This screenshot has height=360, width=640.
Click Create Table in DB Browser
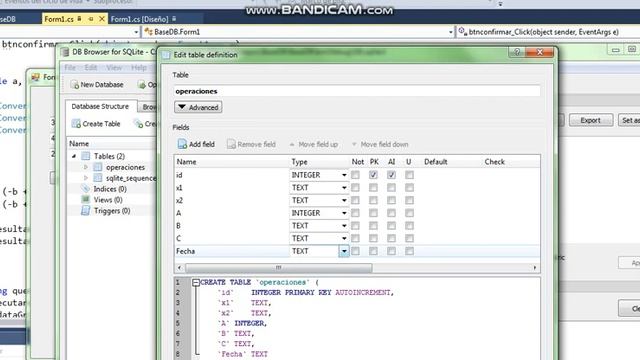[96, 124]
